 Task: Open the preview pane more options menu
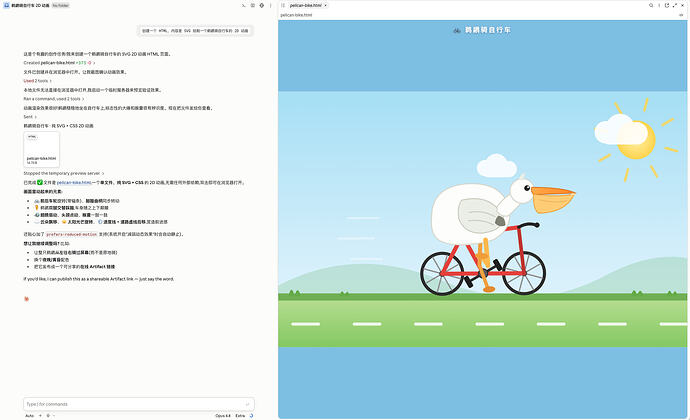pyautogui.click(x=659, y=5)
